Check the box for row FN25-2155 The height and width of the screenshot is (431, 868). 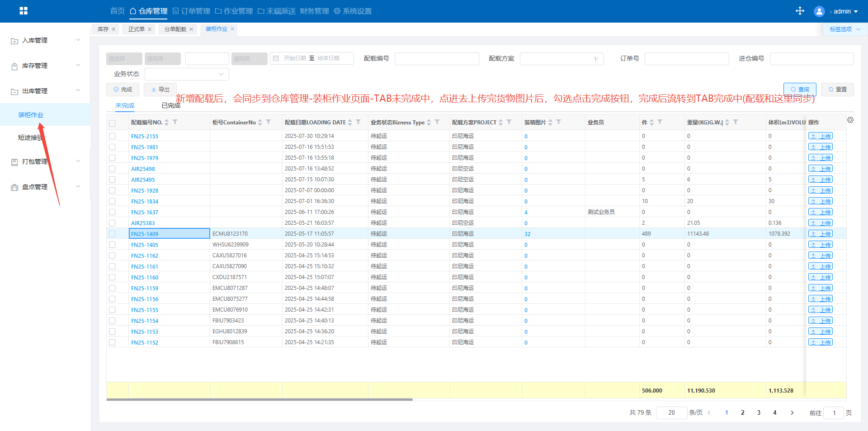112,136
